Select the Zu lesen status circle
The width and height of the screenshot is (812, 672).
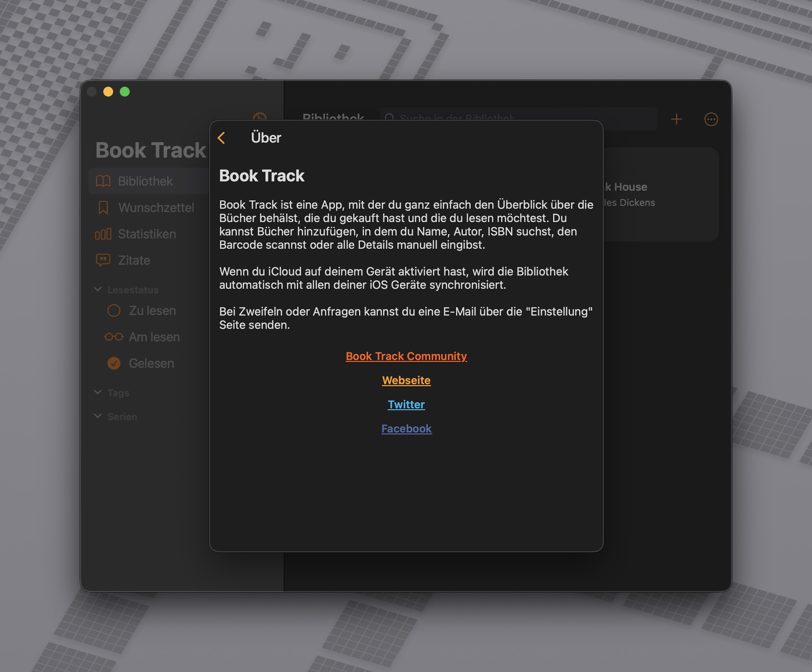click(x=114, y=310)
